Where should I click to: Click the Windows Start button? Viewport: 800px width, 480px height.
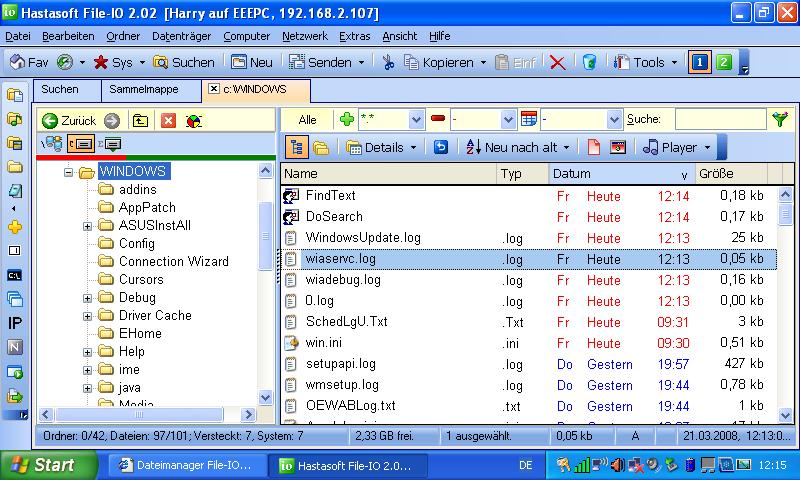pos(48,465)
